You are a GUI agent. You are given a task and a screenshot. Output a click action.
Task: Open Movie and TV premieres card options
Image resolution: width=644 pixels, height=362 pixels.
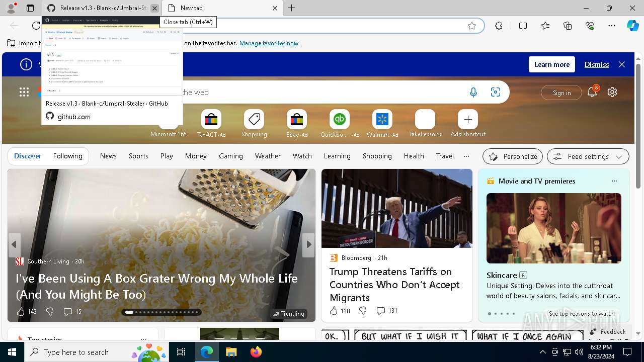(x=614, y=181)
